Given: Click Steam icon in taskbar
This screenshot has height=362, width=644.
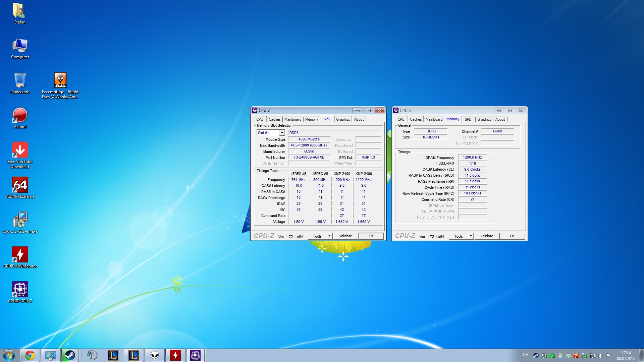Looking at the screenshot, I should [x=70, y=355].
